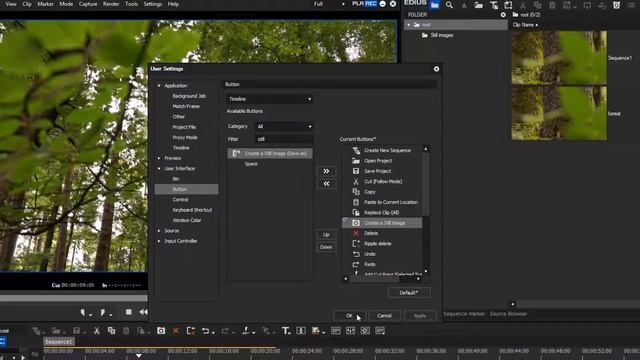
Task: Collapse the Application tree node
Action: (x=159, y=86)
